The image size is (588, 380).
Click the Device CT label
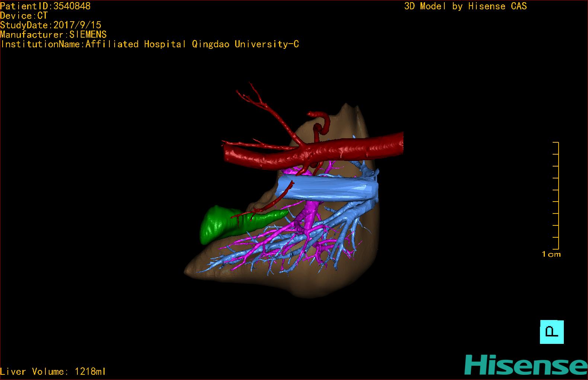(24, 16)
